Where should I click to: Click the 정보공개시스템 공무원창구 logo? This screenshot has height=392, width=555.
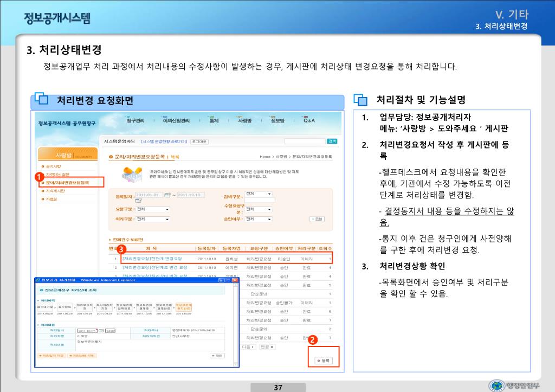[x=67, y=123]
